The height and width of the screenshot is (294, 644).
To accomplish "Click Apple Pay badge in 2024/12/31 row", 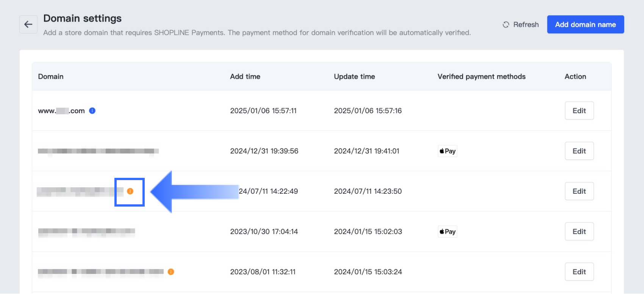I will point(447,151).
